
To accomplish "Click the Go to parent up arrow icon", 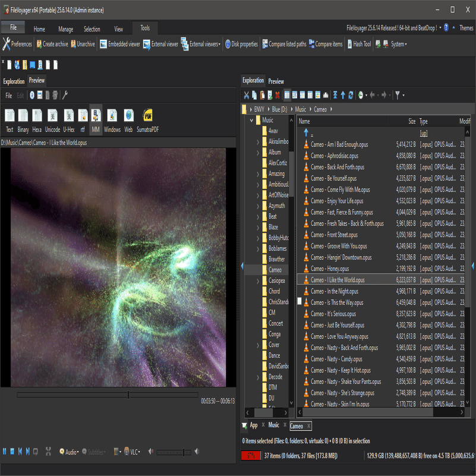I will (343, 95).
